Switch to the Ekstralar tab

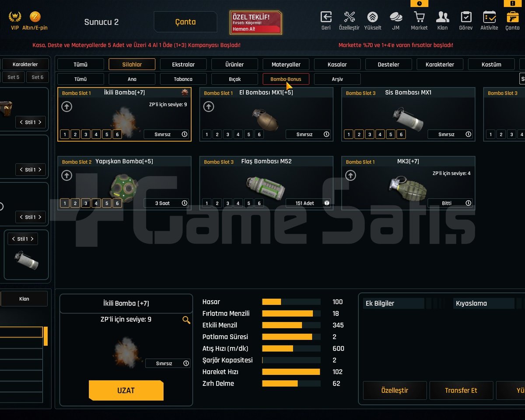coord(183,64)
